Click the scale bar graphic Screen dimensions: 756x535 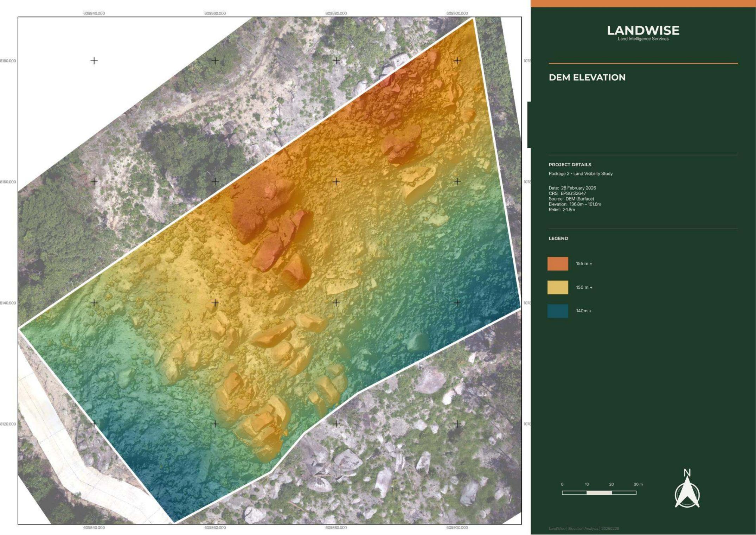point(599,493)
